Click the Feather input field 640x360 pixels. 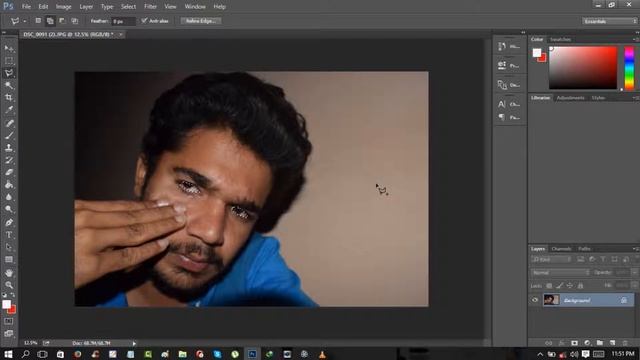123,21
